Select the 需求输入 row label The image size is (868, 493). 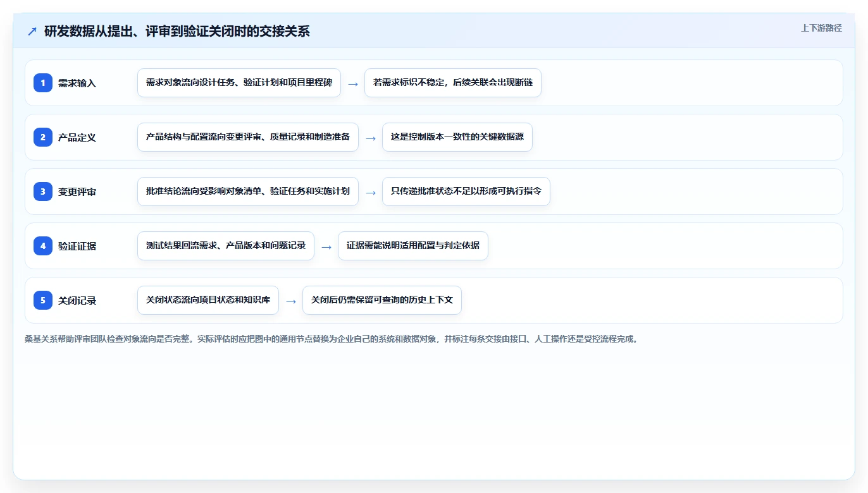click(x=77, y=83)
